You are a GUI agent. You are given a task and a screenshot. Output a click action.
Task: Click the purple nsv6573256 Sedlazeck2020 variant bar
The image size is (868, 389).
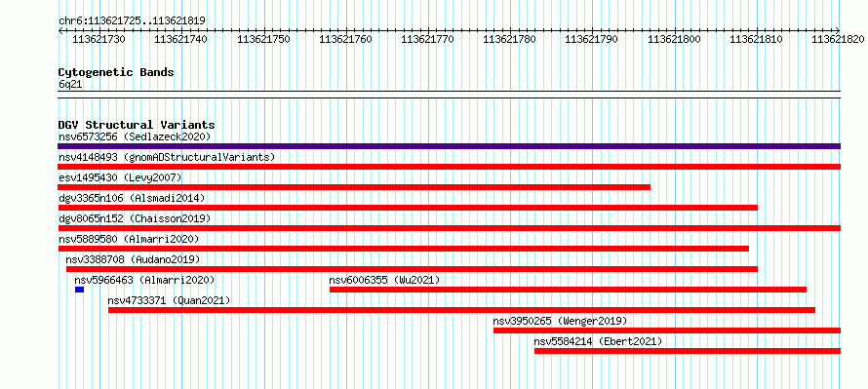point(449,146)
